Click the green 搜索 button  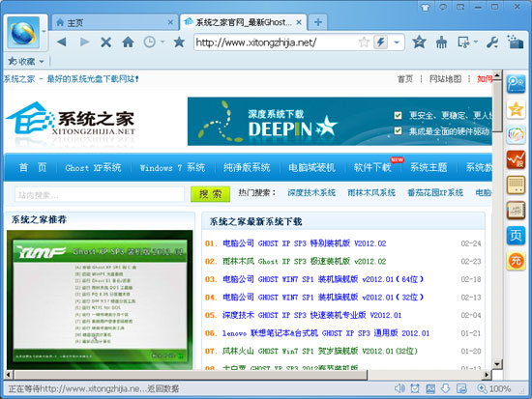[210, 194]
